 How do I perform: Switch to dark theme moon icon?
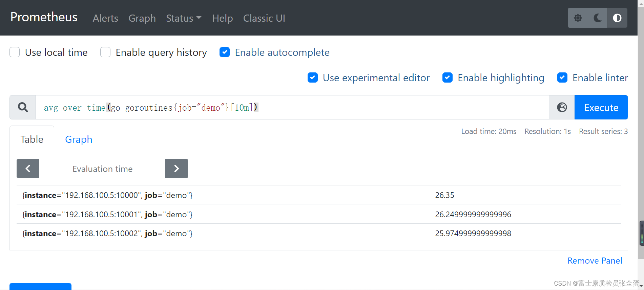click(598, 18)
